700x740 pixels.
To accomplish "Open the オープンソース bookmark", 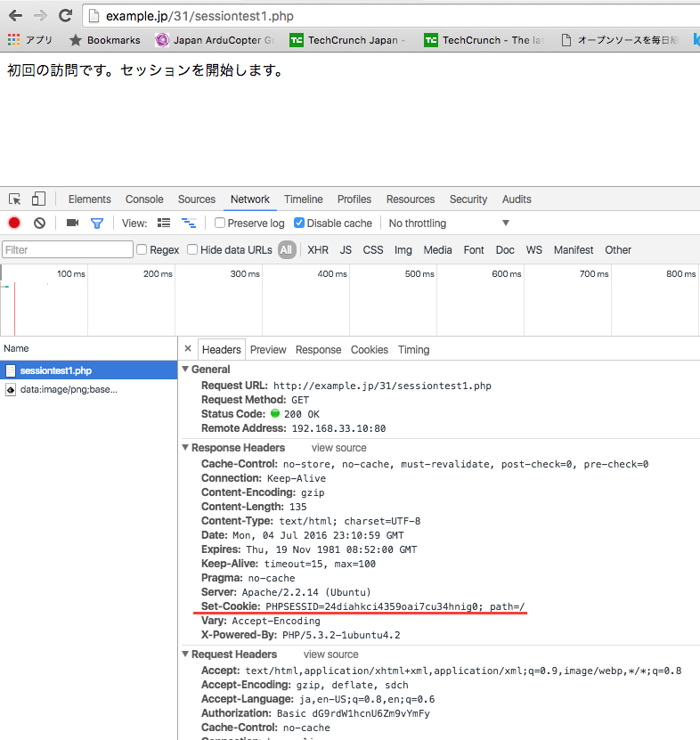I will [x=620, y=40].
